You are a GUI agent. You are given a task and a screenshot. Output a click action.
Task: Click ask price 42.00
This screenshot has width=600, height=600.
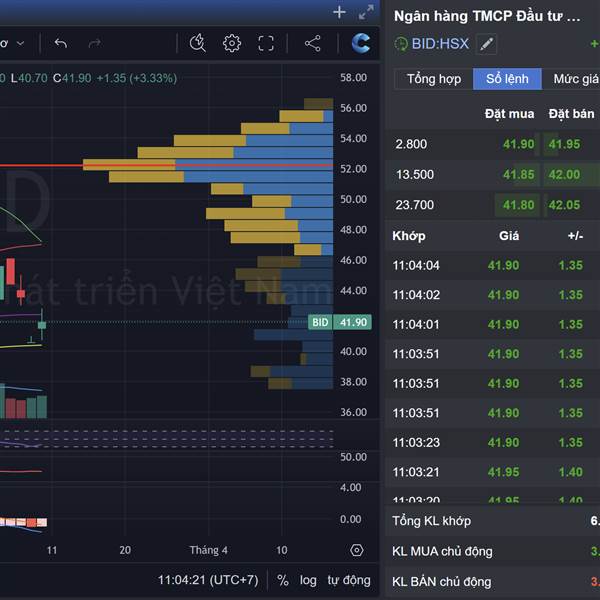564,174
